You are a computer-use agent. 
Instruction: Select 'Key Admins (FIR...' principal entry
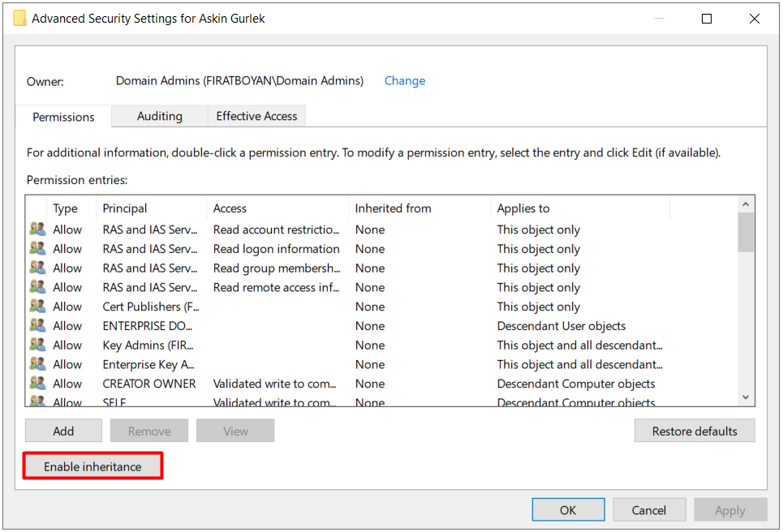point(148,345)
